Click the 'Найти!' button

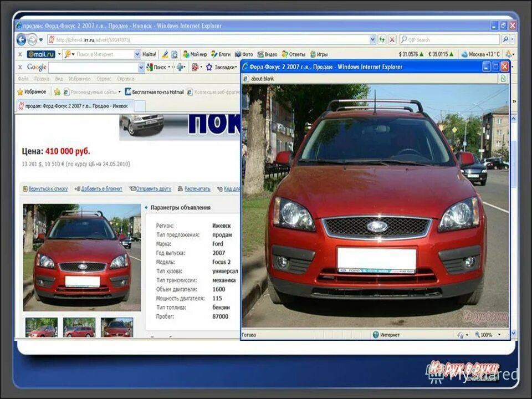[x=149, y=54]
